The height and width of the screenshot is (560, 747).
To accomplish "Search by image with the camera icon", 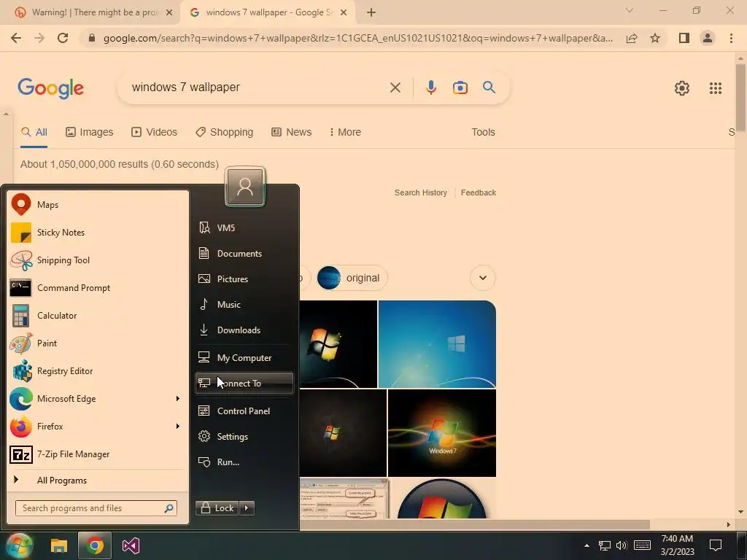I will (460, 87).
